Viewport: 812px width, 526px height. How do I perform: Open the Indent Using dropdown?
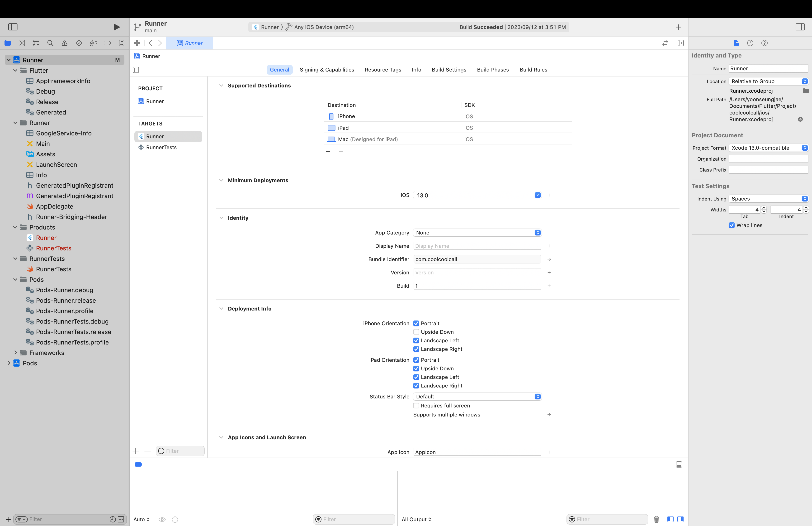(769, 199)
